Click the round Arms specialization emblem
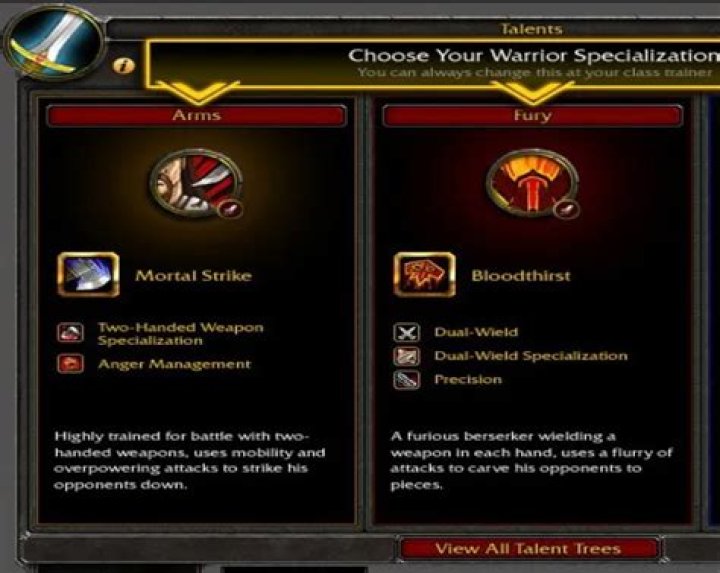This screenshot has height=573, width=720. pyautogui.click(x=197, y=184)
